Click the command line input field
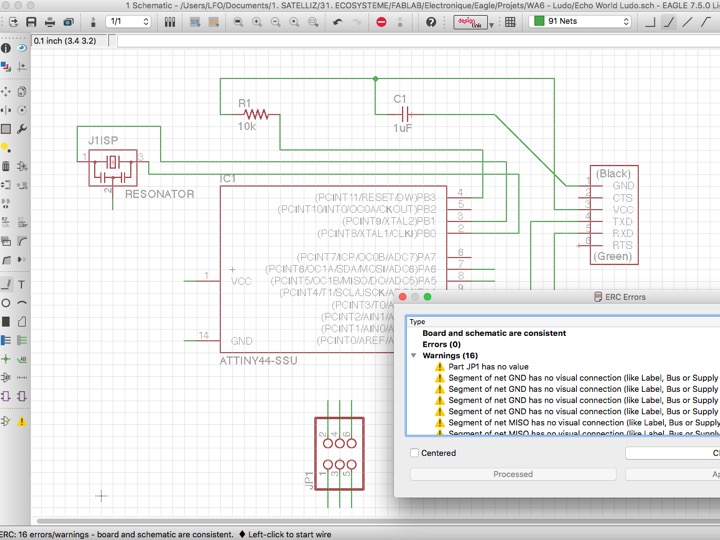 [x=400, y=41]
